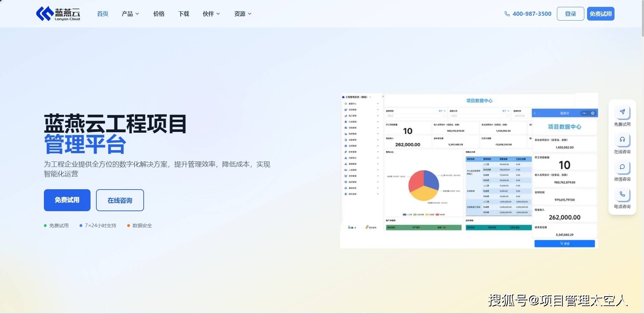Image resolution: width=644 pixels, height=314 pixels.
Task: Open the 资源 dropdown in navigation
Action: [243, 14]
